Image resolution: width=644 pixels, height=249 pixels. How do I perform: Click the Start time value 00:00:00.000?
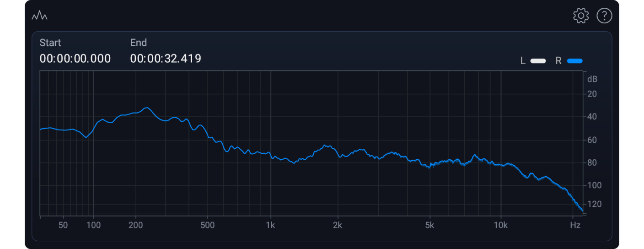pyautogui.click(x=75, y=59)
